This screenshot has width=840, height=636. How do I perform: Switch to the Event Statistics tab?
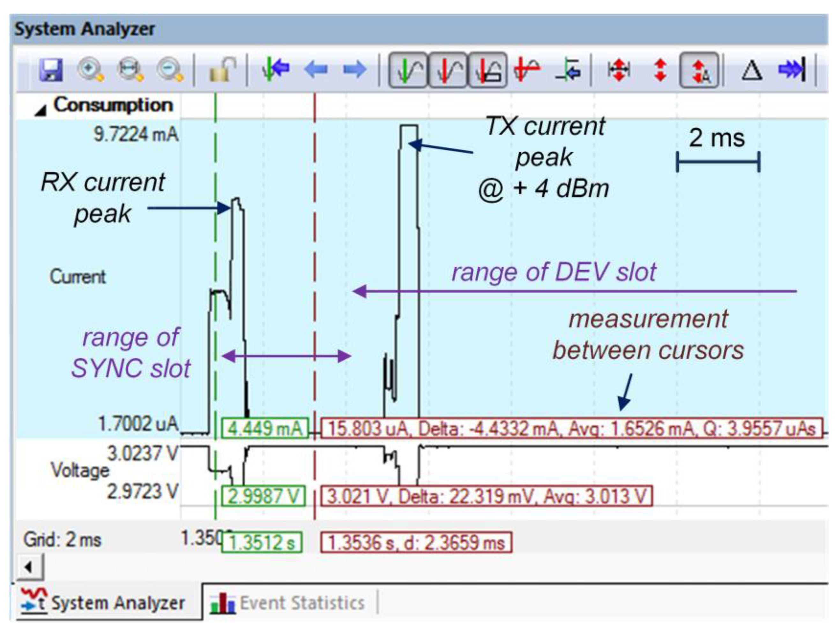click(x=289, y=603)
